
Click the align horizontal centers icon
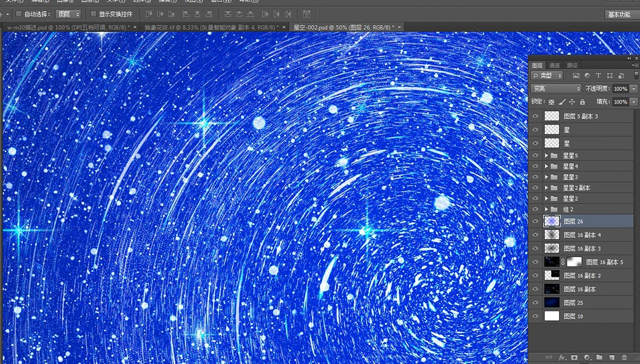pyautogui.click(x=197, y=15)
